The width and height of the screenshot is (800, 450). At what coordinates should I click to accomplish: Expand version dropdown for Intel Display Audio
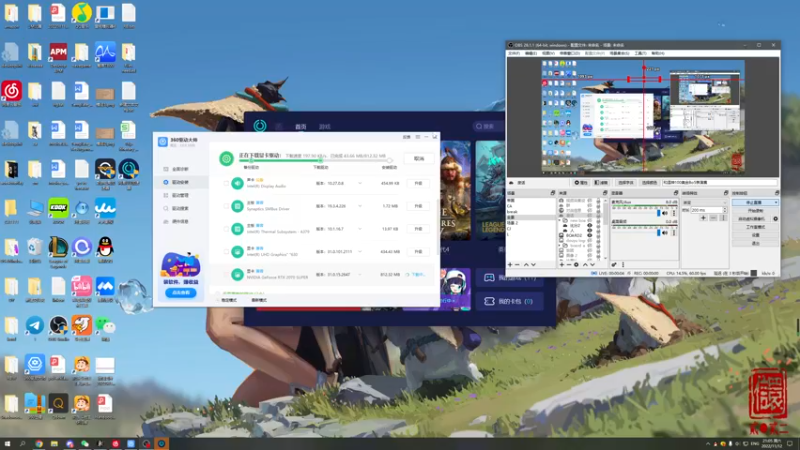[x=360, y=183]
